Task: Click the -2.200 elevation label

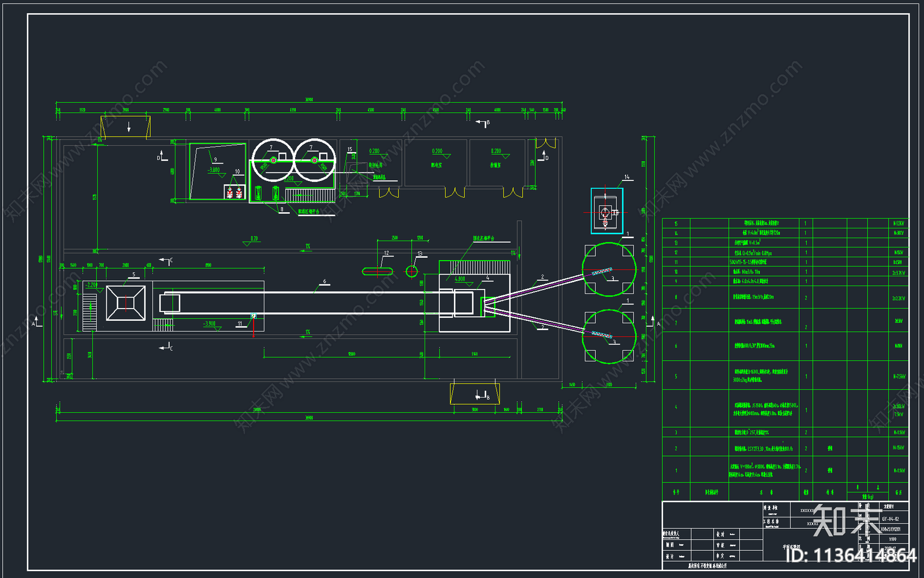Action: [x=91, y=285]
